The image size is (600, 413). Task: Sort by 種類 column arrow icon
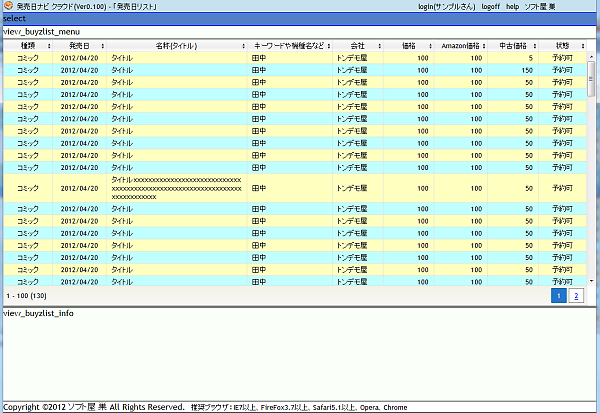pos(49,46)
